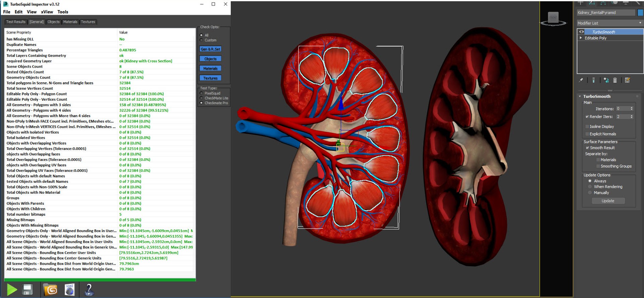Screen dimensions: 644x298
Task: Click the Kidney_RentalPyramid name field
Action: [606, 12]
